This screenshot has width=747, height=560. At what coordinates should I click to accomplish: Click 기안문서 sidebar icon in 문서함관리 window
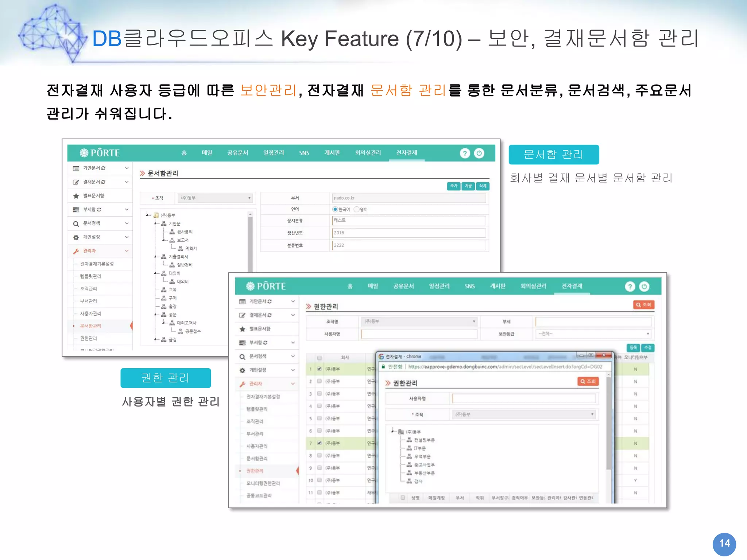(x=76, y=168)
